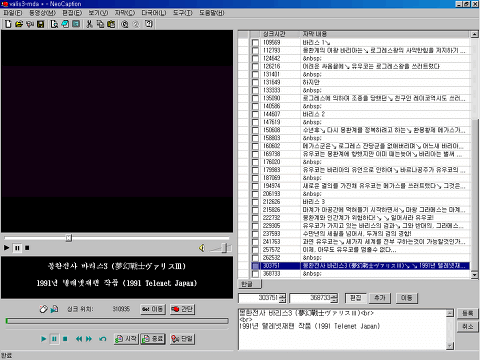The width and height of the screenshot is (480, 360).
Task: Click the teal pause button in the sync panel
Action: 54,339
